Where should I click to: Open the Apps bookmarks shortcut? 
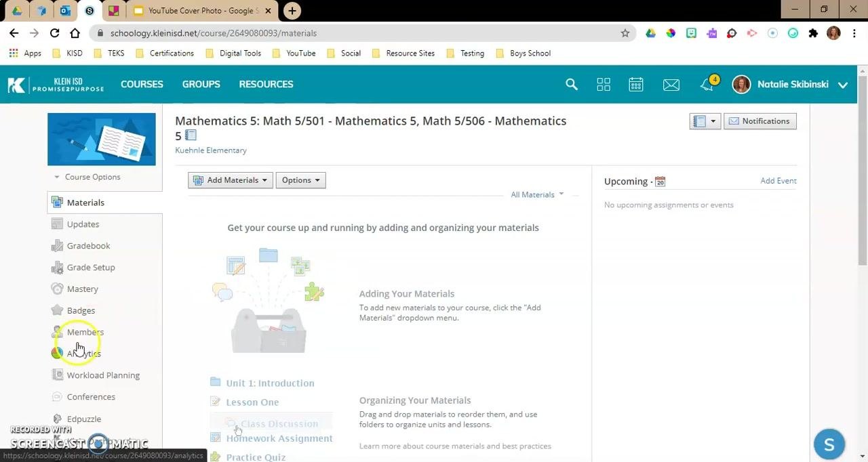(25, 53)
